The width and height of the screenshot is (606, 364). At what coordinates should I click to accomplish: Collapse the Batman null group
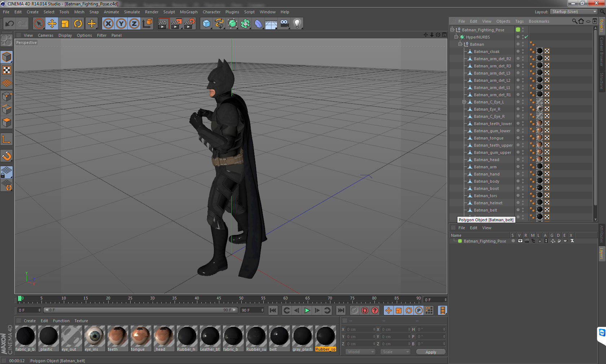pyautogui.click(x=460, y=44)
